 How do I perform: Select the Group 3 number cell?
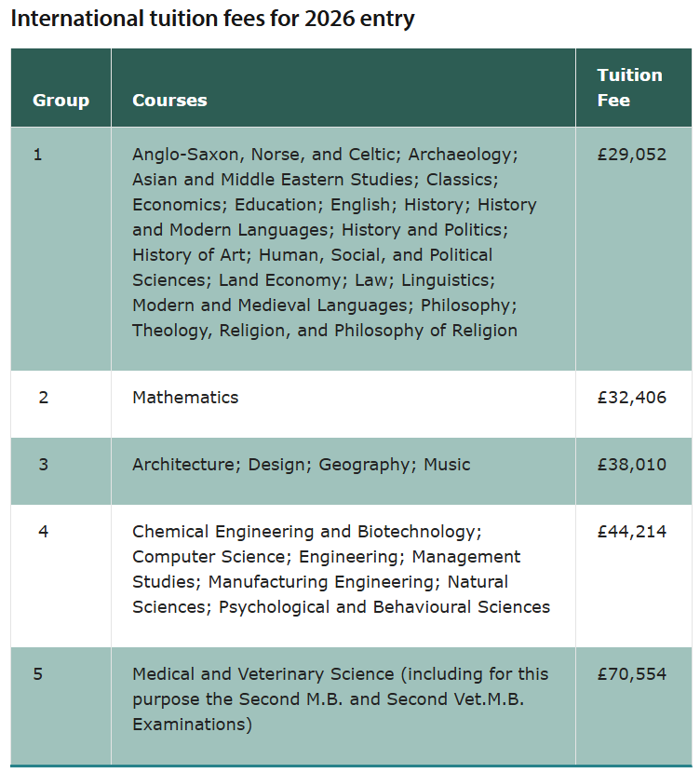[x=44, y=465]
